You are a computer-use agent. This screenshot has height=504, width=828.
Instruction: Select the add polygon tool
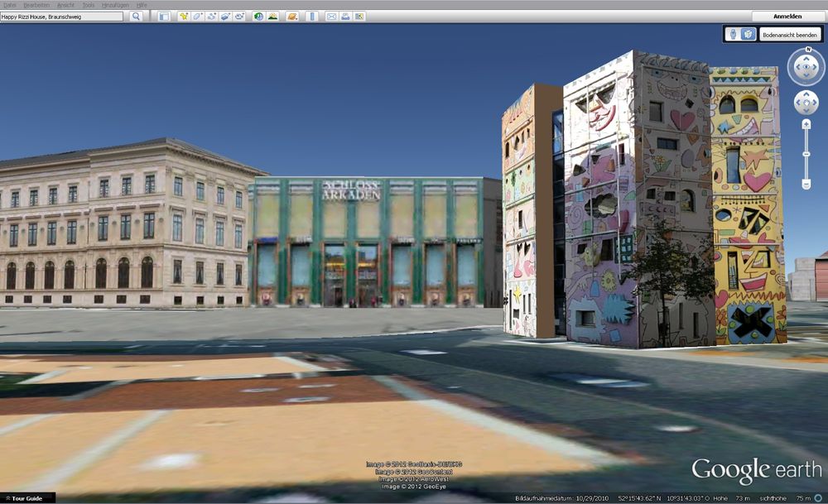point(198,17)
